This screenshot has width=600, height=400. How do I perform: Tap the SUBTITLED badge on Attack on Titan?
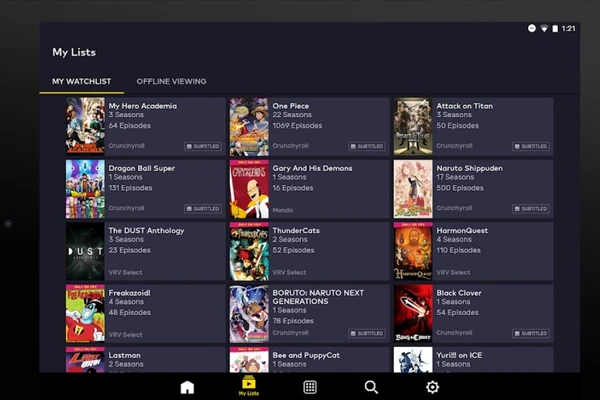(x=531, y=146)
